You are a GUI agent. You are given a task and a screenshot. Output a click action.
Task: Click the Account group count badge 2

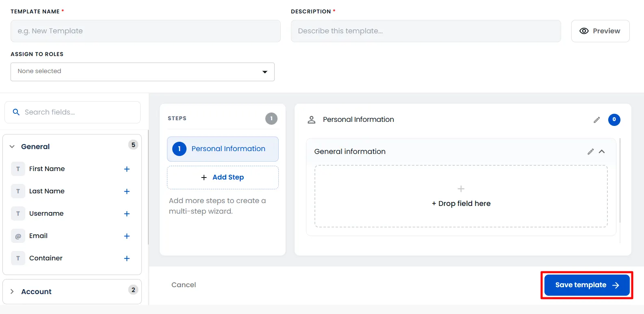(x=133, y=290)
